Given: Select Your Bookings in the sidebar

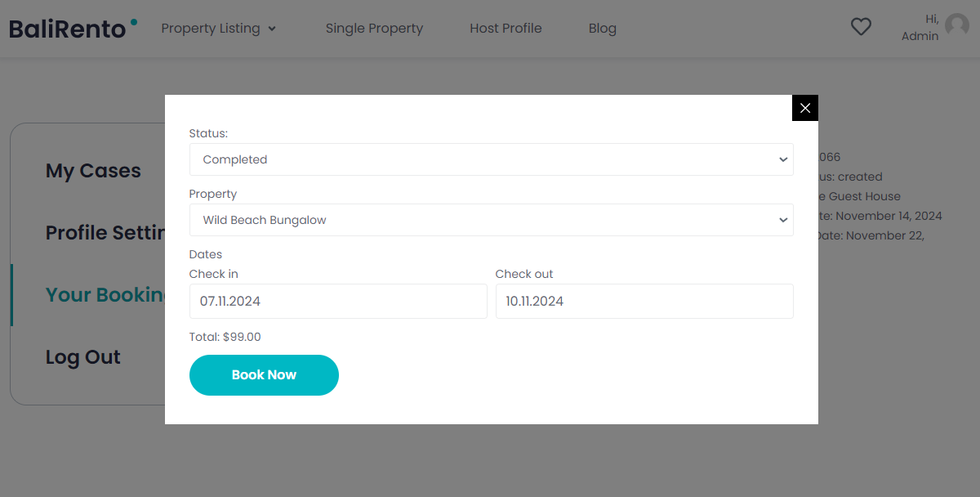Looking at the screenshot, I should (x=106, y=295).
